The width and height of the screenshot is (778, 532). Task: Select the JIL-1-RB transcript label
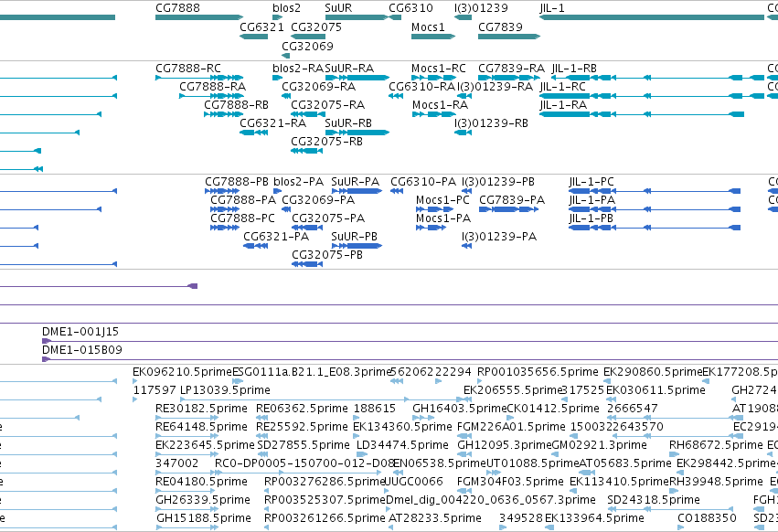(574, 68)
